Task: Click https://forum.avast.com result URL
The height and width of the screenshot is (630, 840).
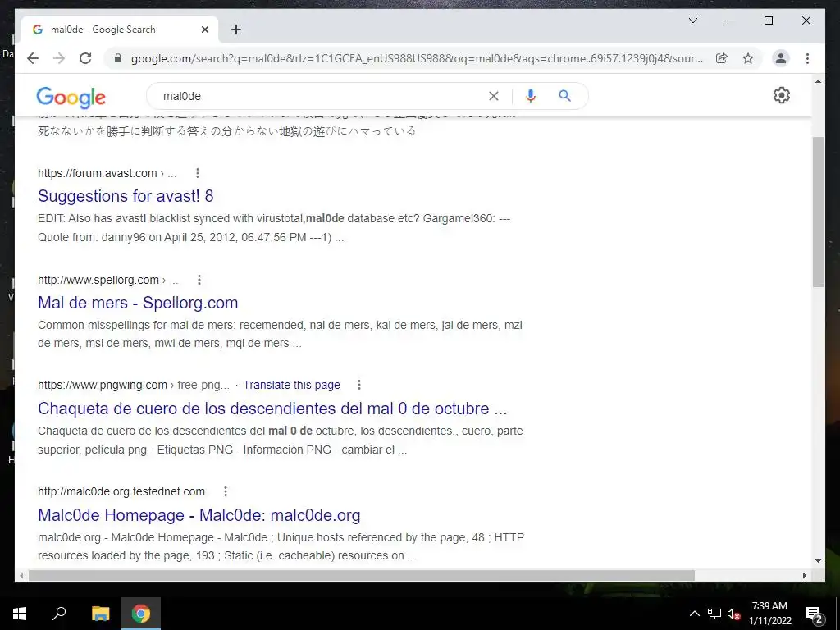Action: point(97,173)
